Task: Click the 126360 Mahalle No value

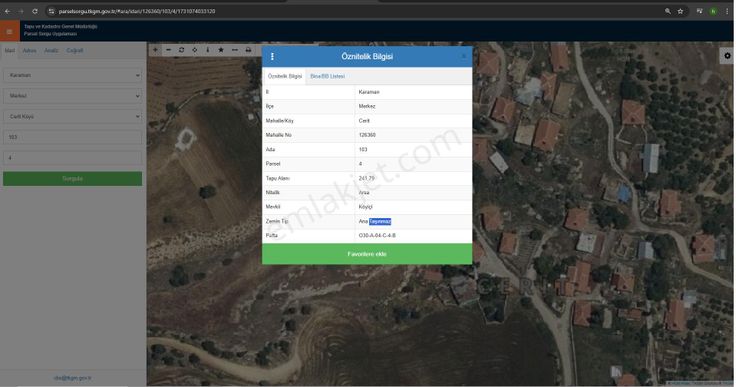Action: coord(367,135)
